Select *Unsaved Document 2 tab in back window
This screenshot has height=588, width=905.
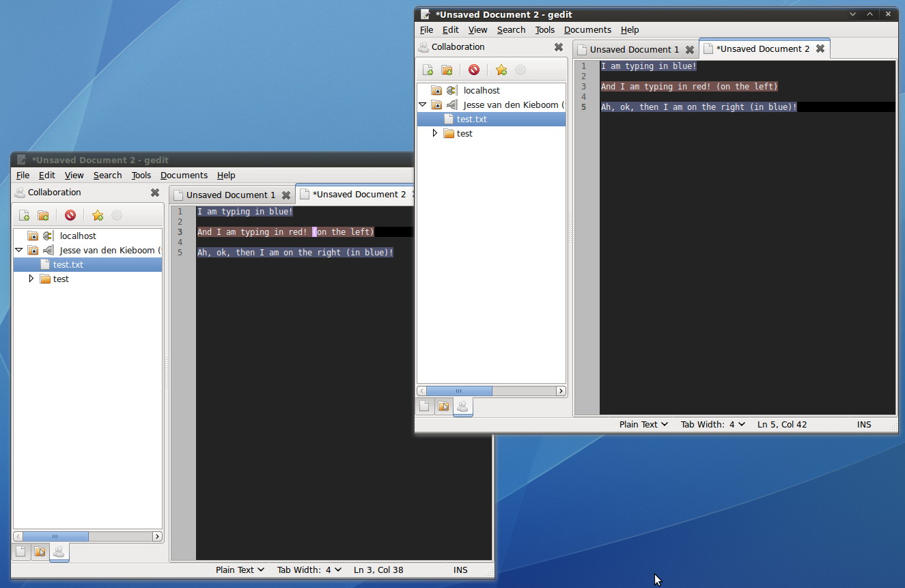355,194
